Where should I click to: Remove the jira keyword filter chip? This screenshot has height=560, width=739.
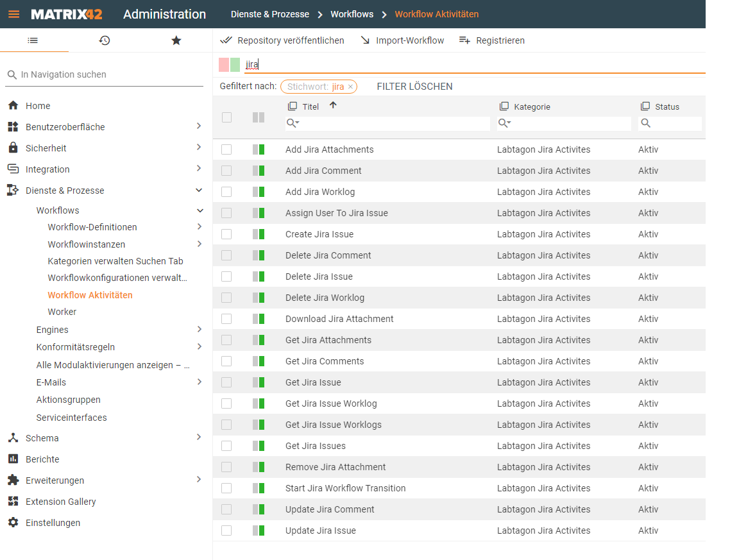pyautogui.click(x=350, y=87)
